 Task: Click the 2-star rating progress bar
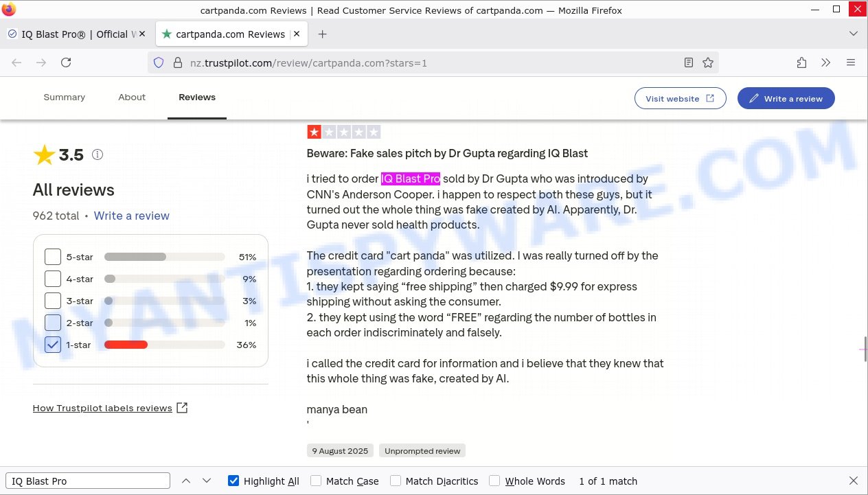(x=165, y=323)
